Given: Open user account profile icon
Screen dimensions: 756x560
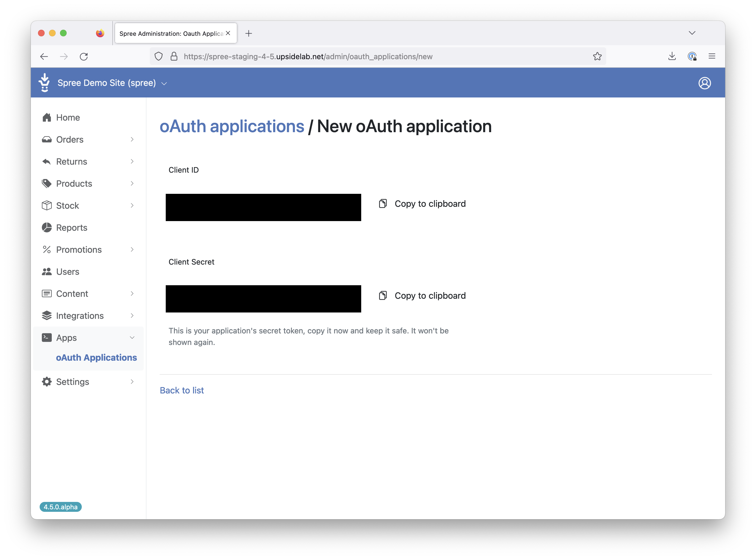Looking at the screenshot, I should [x=705, y=83].
